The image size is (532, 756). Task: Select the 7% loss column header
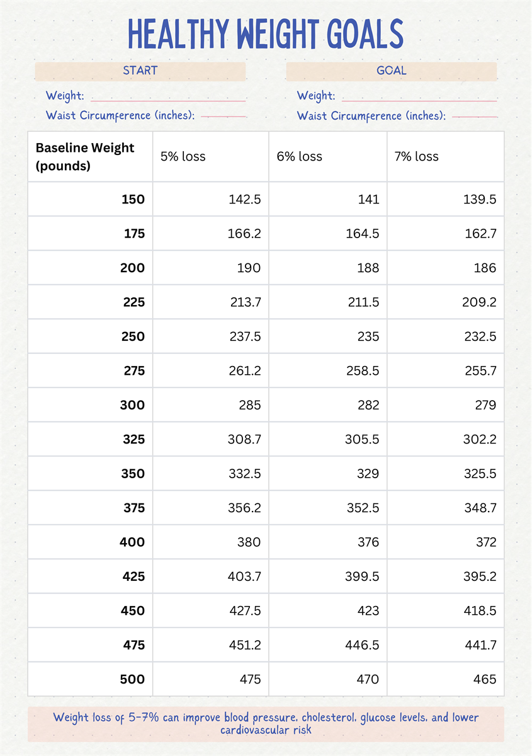coord(417,156)
